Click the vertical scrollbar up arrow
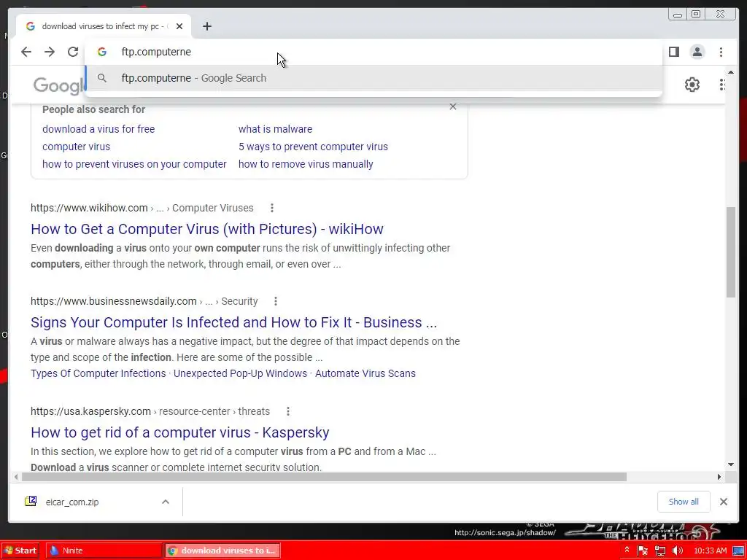747x560 pixels. (x=731, y=72)
